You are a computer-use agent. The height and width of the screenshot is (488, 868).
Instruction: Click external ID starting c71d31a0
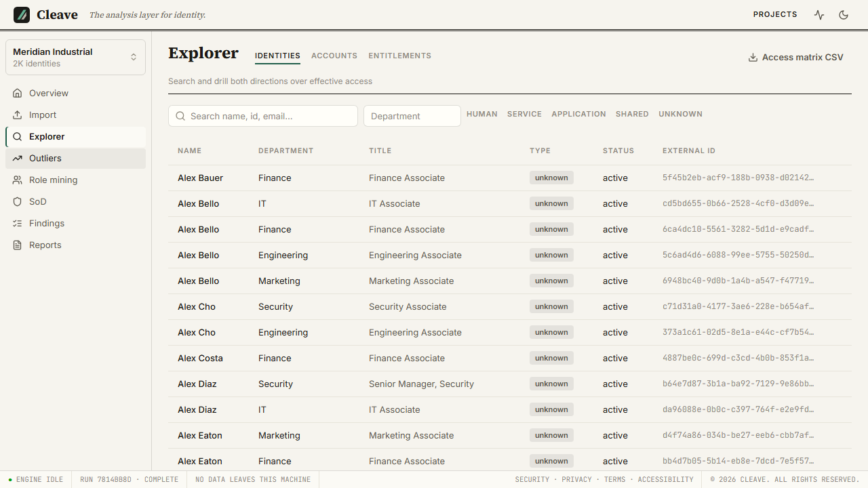[738, 307]
